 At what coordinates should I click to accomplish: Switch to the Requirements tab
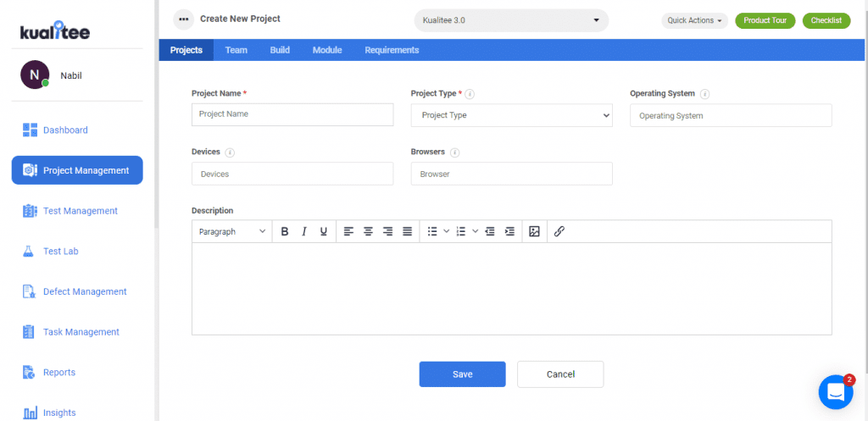coord(392,50)
